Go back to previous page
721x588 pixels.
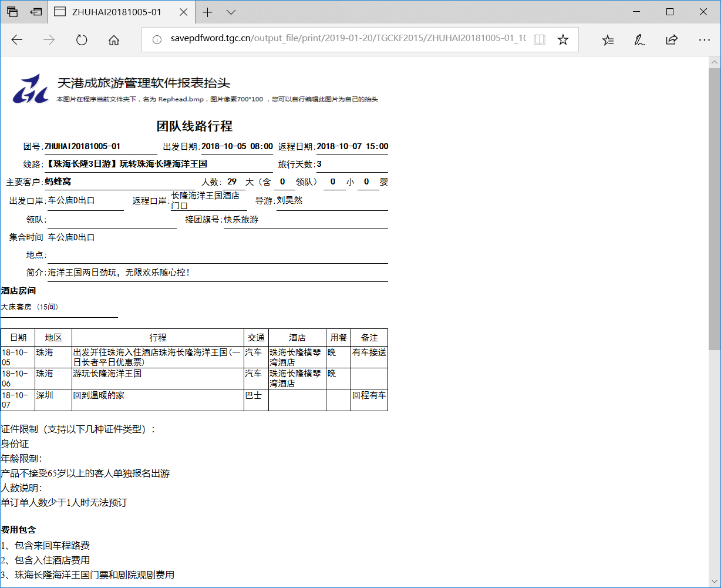pyautogui.click(x=17, y=40)
